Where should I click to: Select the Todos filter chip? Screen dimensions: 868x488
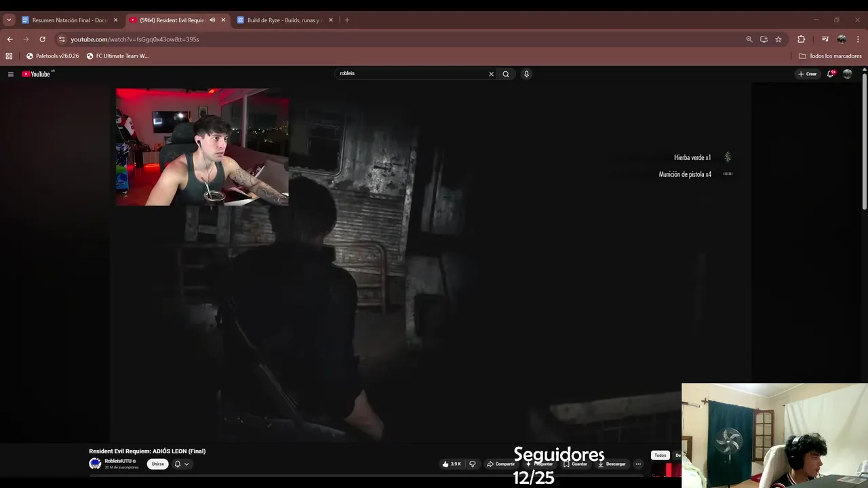(x=660, y=455)
